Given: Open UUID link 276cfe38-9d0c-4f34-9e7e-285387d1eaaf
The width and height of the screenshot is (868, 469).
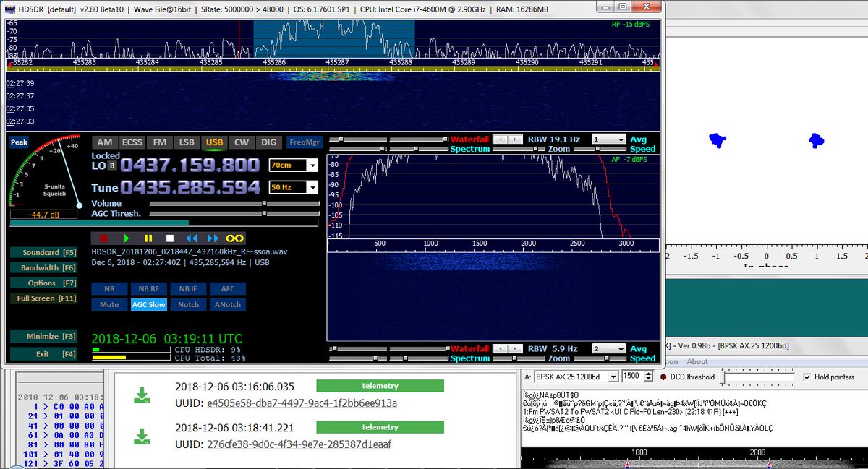Looking at the screenshot, I should pos(299,444).
